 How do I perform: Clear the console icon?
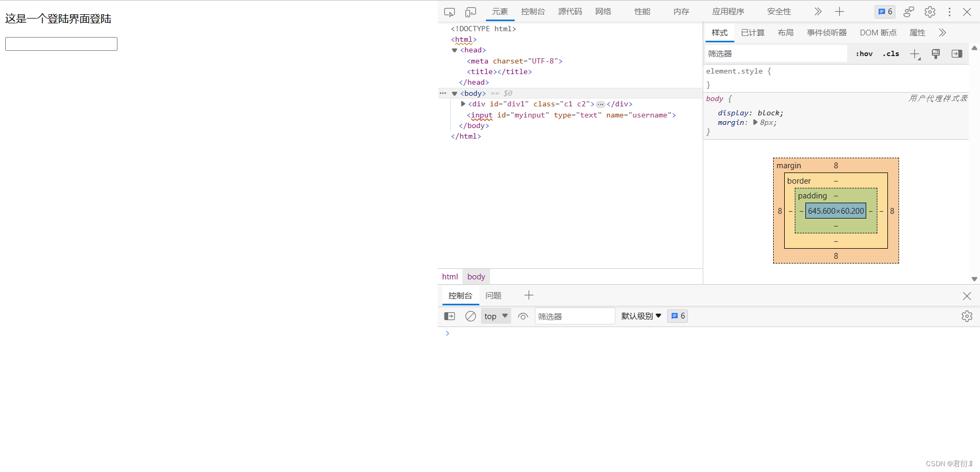pos(470,316)
